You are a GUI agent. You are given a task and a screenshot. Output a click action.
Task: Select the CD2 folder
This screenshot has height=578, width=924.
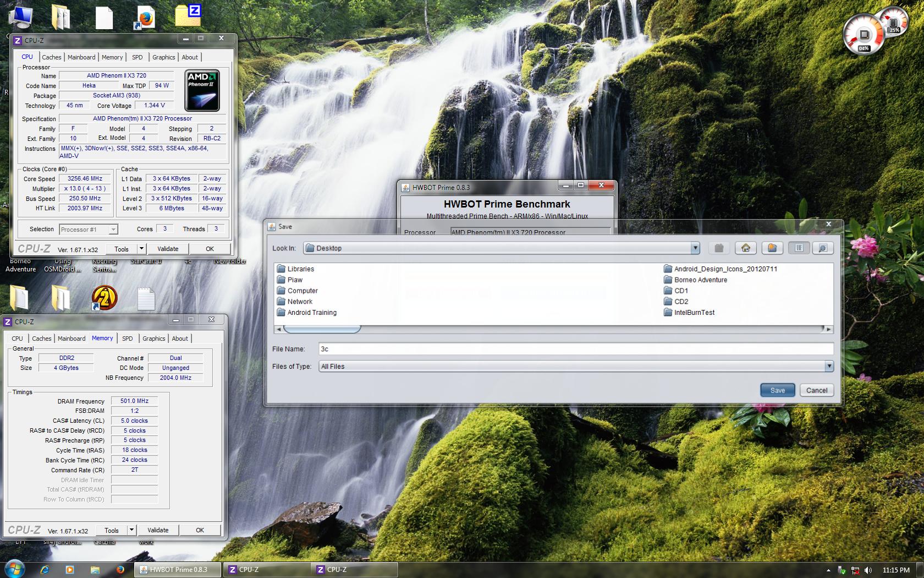tap(676, 302)
